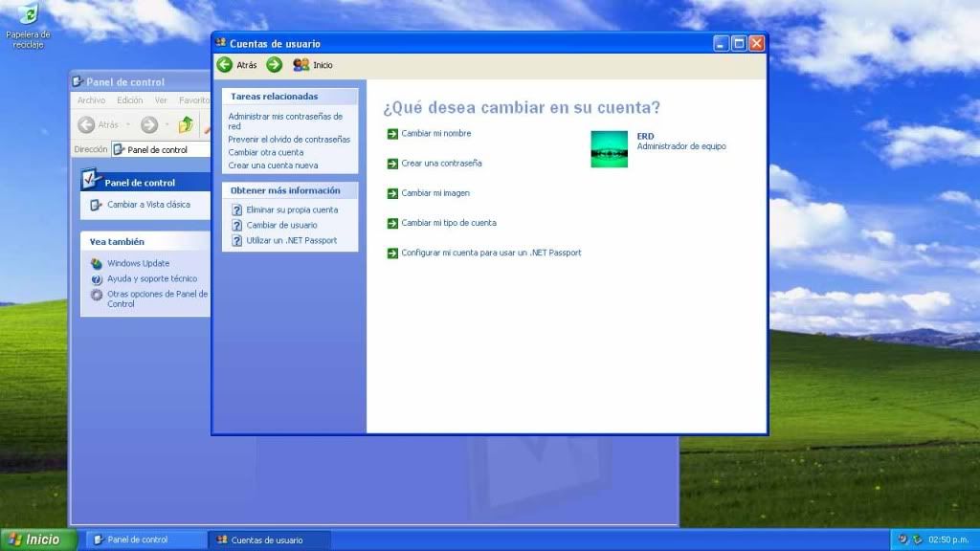The width and height of the screenshot is (980, 551).
Task: Configure account for .NET Passport
Action: coord(491,253)
